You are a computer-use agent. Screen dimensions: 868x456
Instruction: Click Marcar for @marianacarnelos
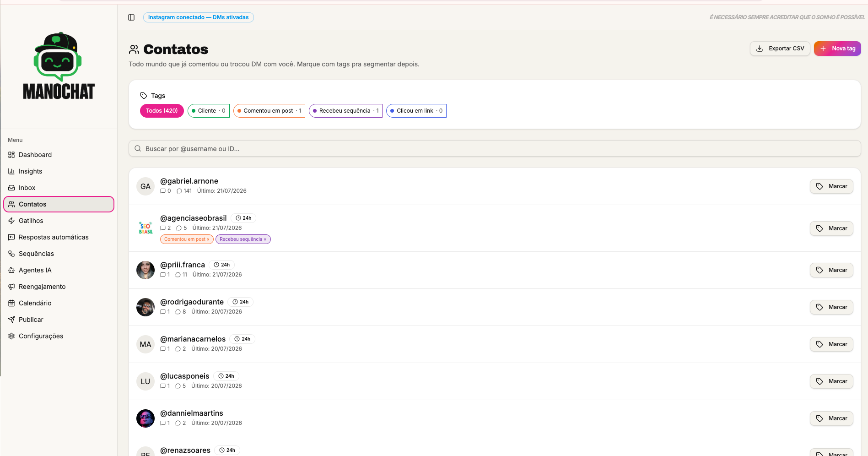[x=831, y=344]
